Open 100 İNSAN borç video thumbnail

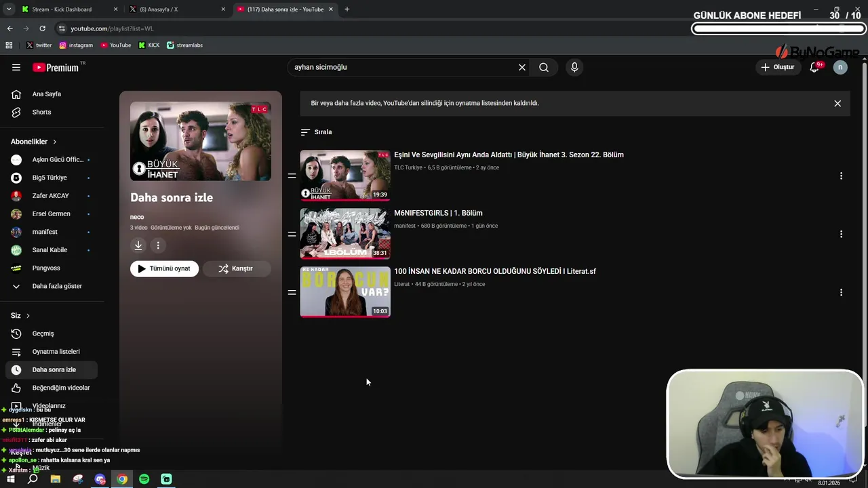tap(345, 292)
